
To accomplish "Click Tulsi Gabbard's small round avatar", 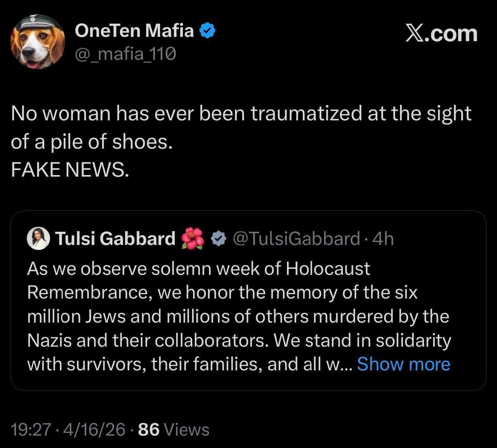I will point(38,238).
